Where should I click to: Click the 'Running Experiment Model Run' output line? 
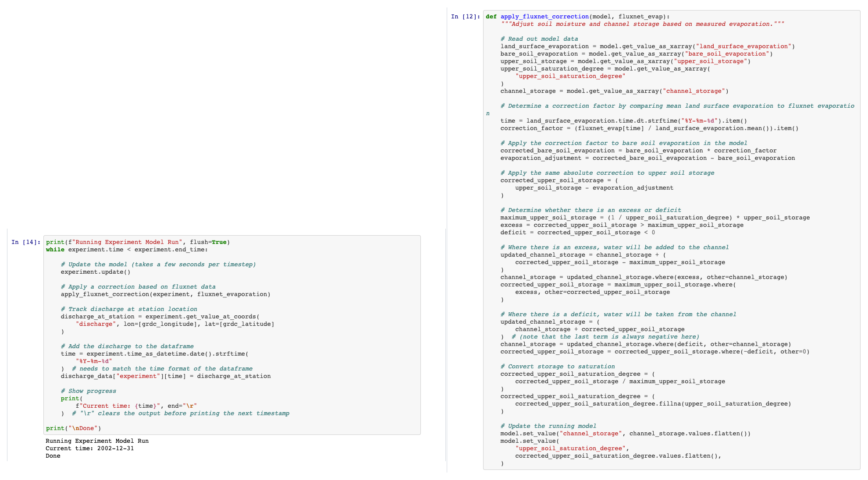click(97, 441)
